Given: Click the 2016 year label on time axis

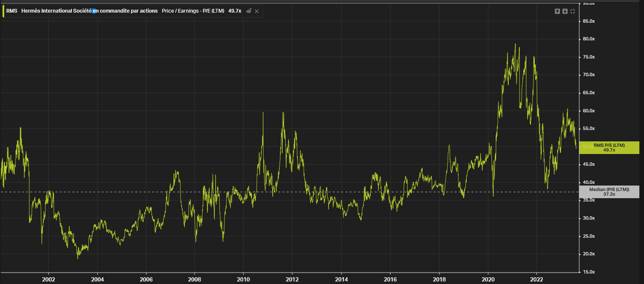Looking at the screenshot, I should click(x=390, y=279).
